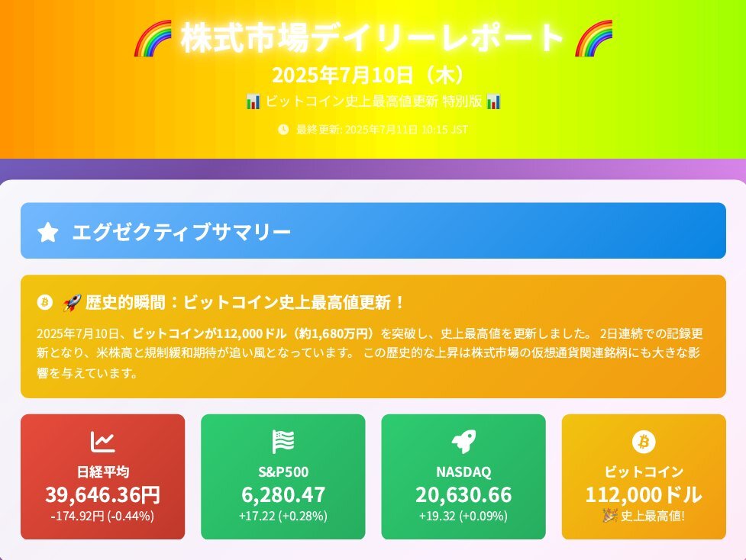The image size is (746, 560).
Task: Click the rocket icon on the NASDAQ card
Action: point(463,442)
